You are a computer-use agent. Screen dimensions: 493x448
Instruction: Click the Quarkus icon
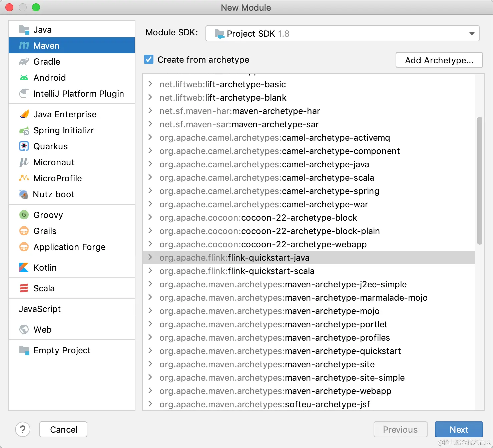point(24,146)
